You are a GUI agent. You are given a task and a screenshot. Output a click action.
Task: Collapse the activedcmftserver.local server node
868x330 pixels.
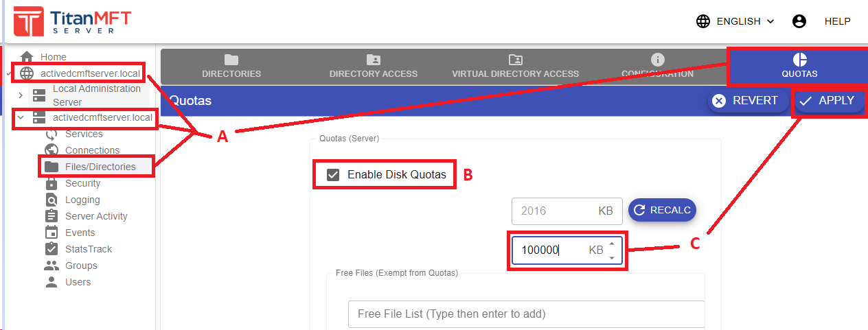pyautogui.click(x=21, y=117)
